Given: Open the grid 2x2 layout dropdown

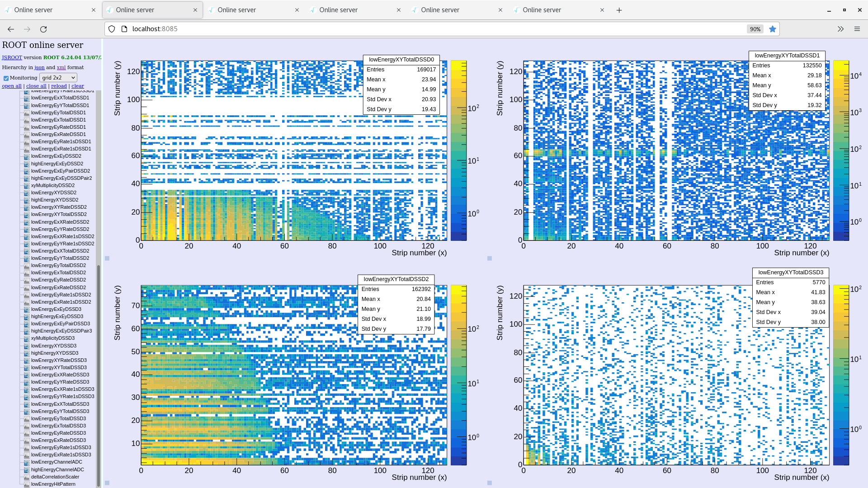Looking at the screenshot, I should (58, 77).
